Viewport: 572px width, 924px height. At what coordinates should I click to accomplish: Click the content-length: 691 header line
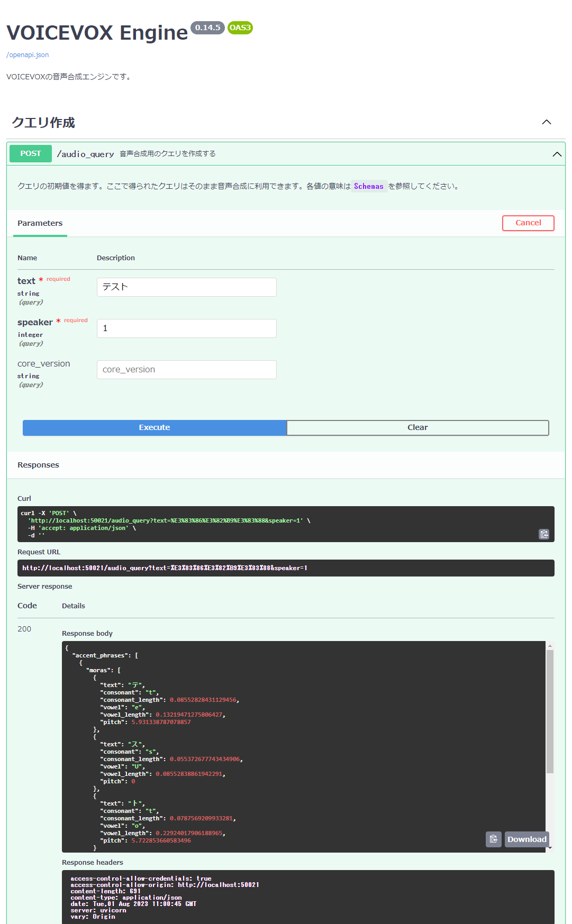[106, 891]
